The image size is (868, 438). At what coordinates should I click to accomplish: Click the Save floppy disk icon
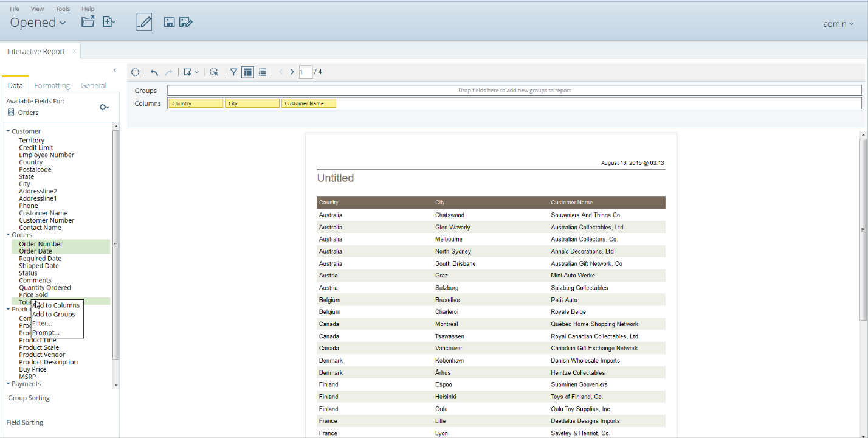click(170, 23)
